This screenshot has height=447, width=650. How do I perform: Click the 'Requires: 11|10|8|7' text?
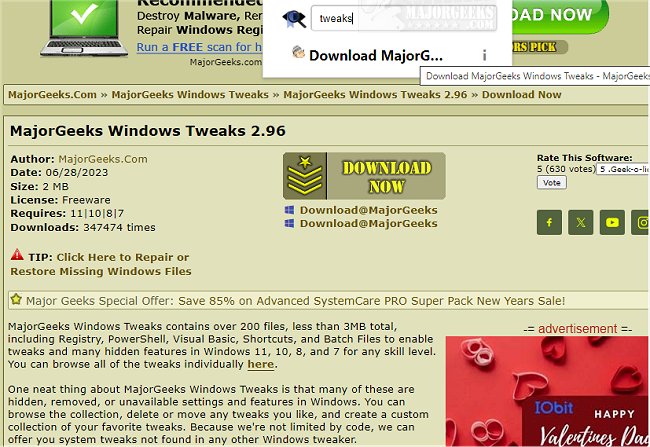67,214
